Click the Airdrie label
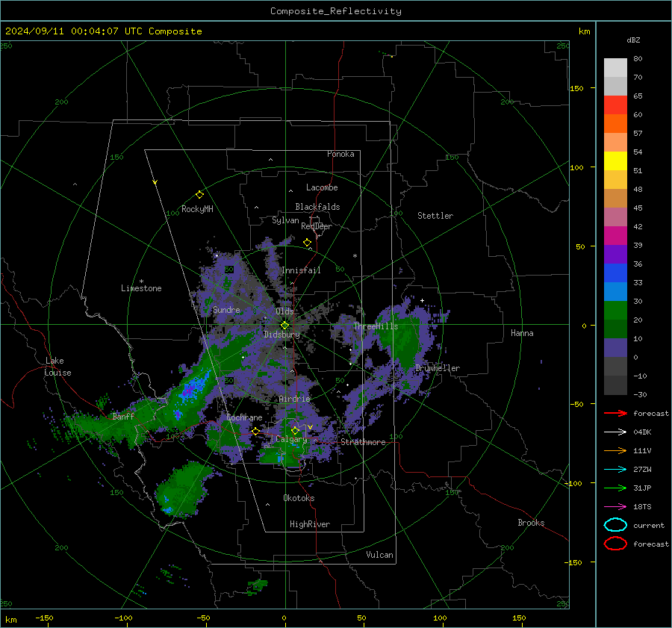Image resolution: width=672 pixels, height=628 pixels. coord(294,399)
